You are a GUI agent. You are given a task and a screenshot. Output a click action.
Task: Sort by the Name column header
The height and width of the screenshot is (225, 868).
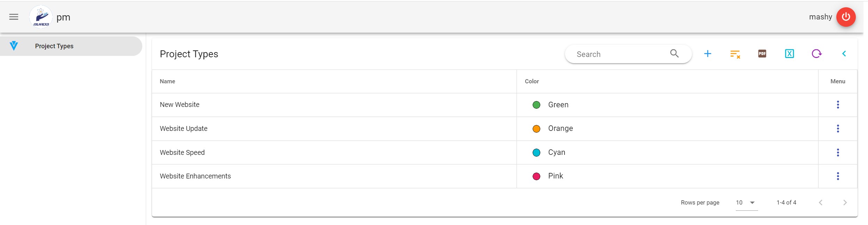click(167, 81)
